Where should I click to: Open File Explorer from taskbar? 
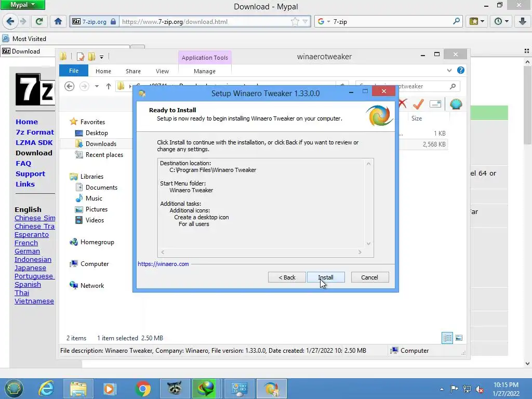78,389
